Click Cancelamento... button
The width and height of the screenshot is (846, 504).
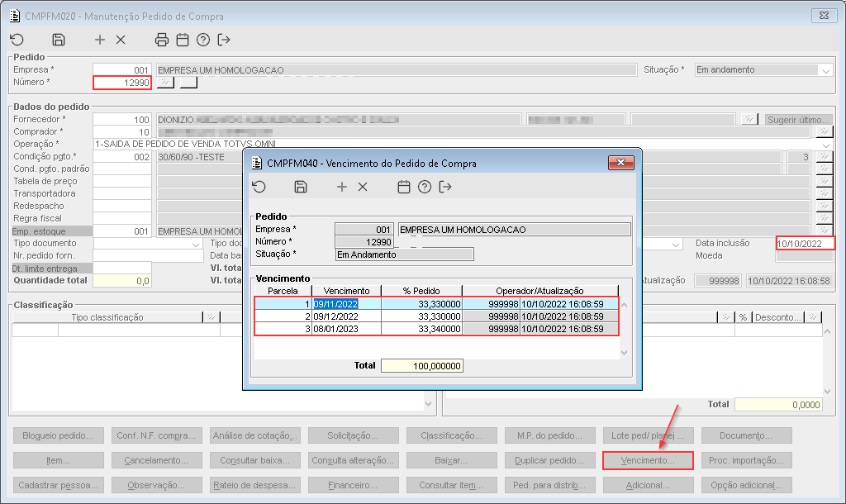[156, 460]
